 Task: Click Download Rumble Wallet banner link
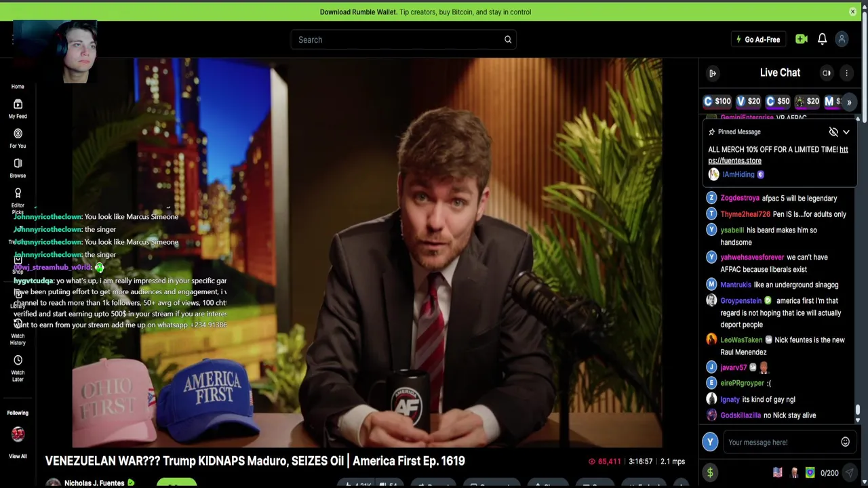coord(359,12)
